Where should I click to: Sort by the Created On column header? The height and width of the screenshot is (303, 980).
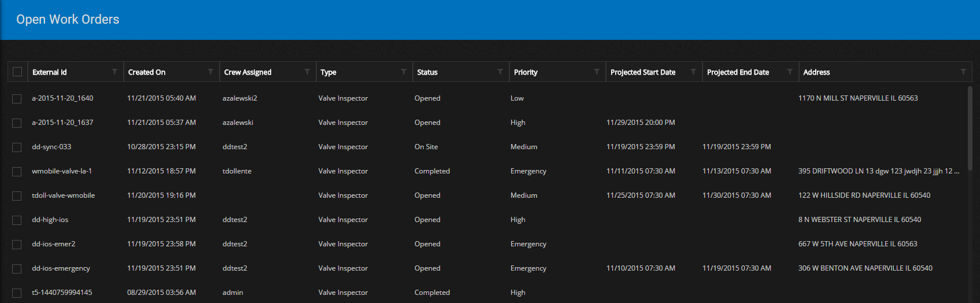(147, 72)
